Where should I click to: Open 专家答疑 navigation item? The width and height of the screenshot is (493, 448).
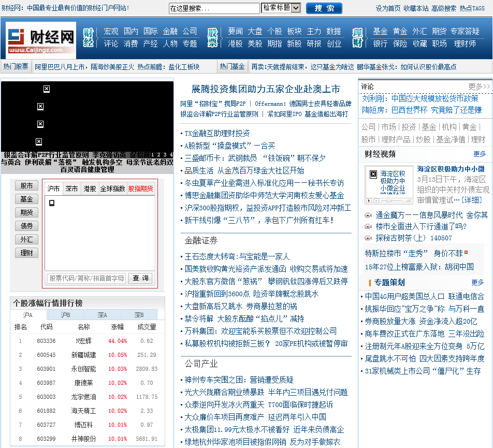465,32
